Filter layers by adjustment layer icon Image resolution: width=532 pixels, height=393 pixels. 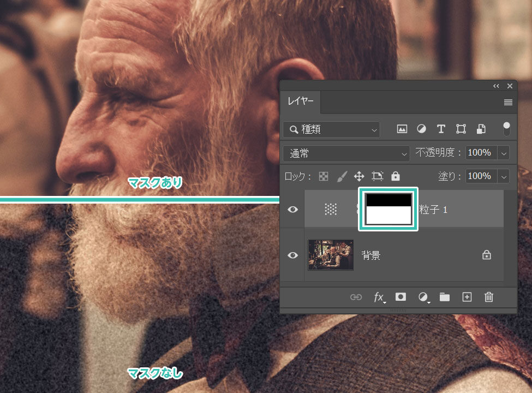(x=422, y=129)
